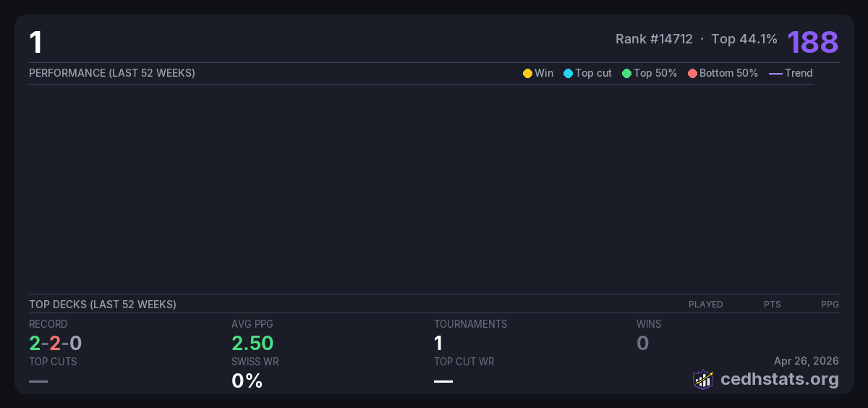
Task: Toggle the Top cut legend entry
Action: click(587, 73)
